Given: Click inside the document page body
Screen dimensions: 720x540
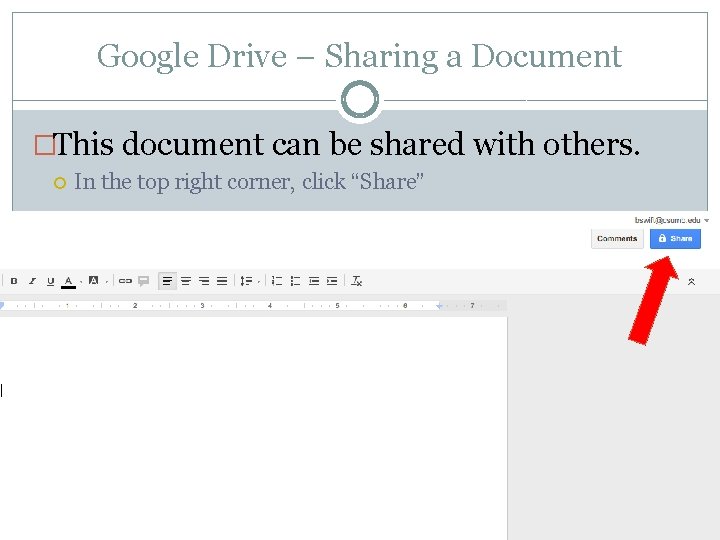Looking at the screenshot, I should (253, 427).
